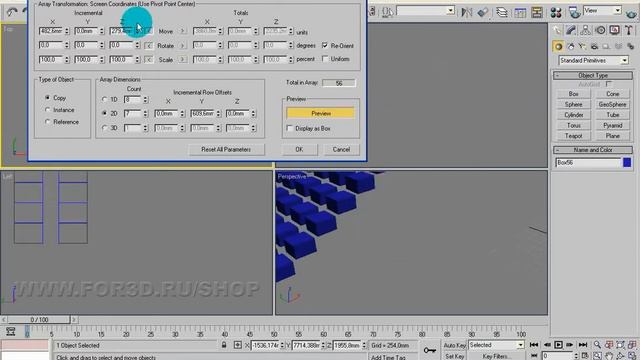This screenshot has height=360, width=640.
Task: Select the Zoom viewport navigation tool
Action: [x=598, y=345]
